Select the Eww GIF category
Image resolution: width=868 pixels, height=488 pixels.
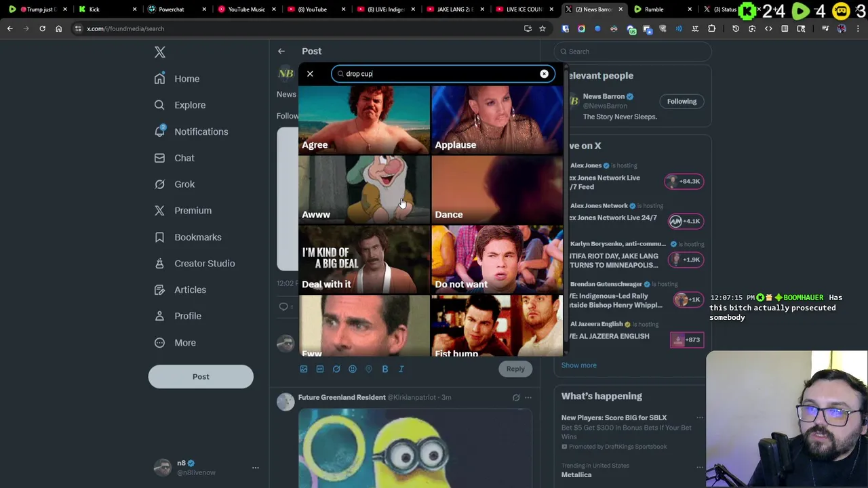[x=364, y=326]
